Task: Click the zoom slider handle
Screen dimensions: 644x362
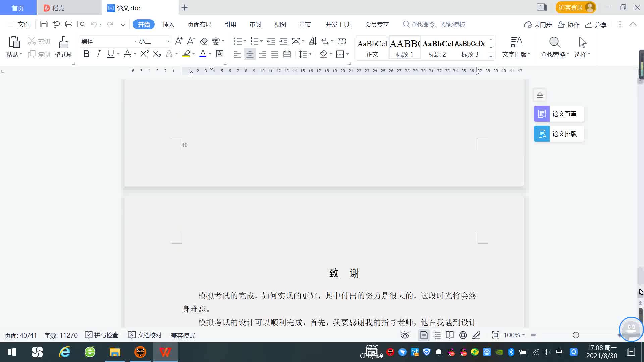Action: point(576,335)
